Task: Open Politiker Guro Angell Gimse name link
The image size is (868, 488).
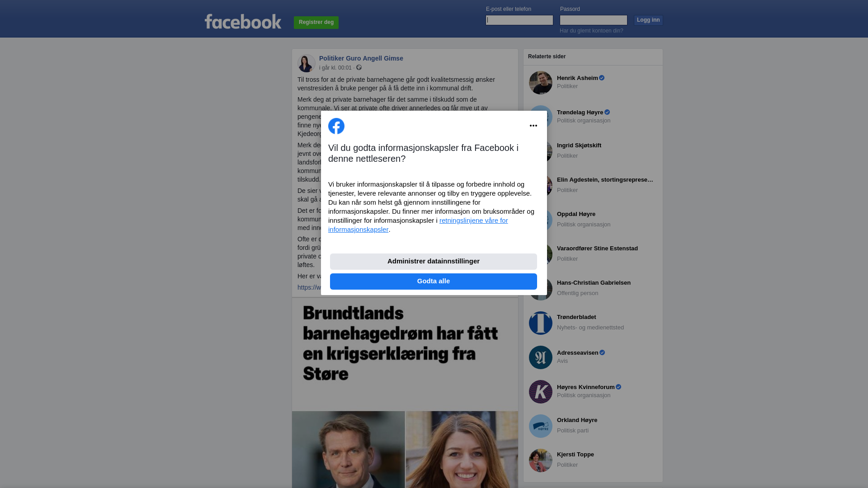Action: [361, 58]
